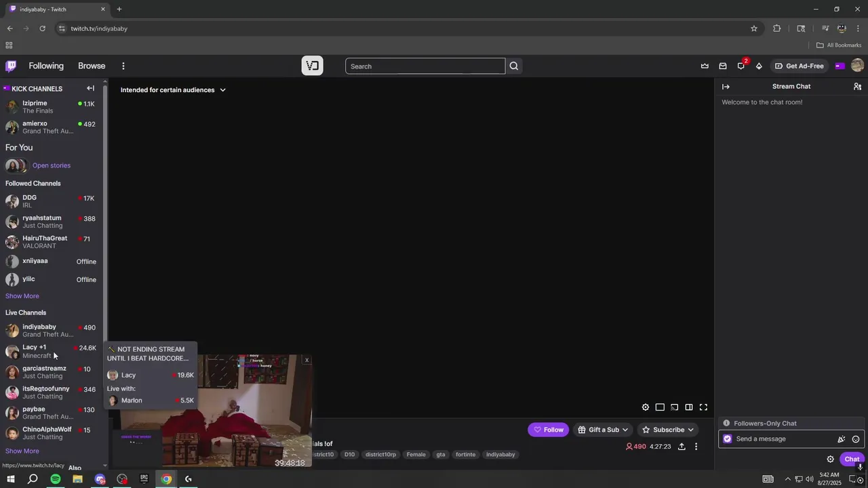Image resolution: width=868 pixels, height=488 pixels.
Task: Open offline channel xniiyaaa
Action: 52,261
